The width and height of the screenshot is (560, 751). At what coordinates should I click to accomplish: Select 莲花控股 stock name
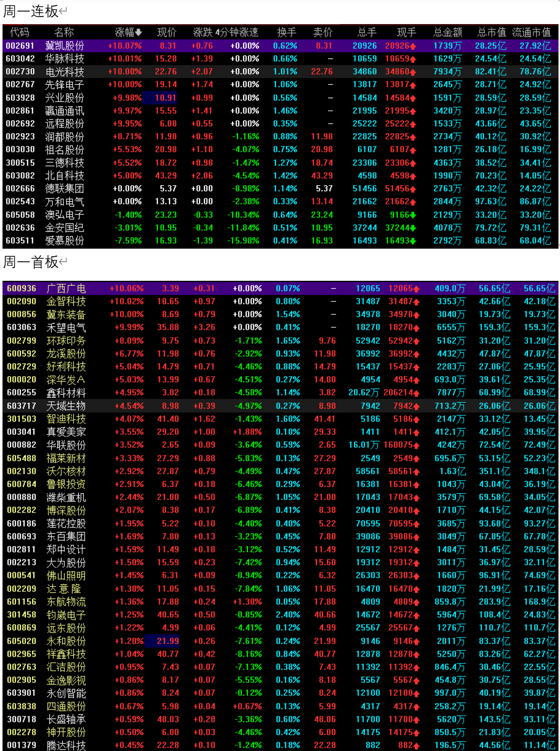[66, 524]
